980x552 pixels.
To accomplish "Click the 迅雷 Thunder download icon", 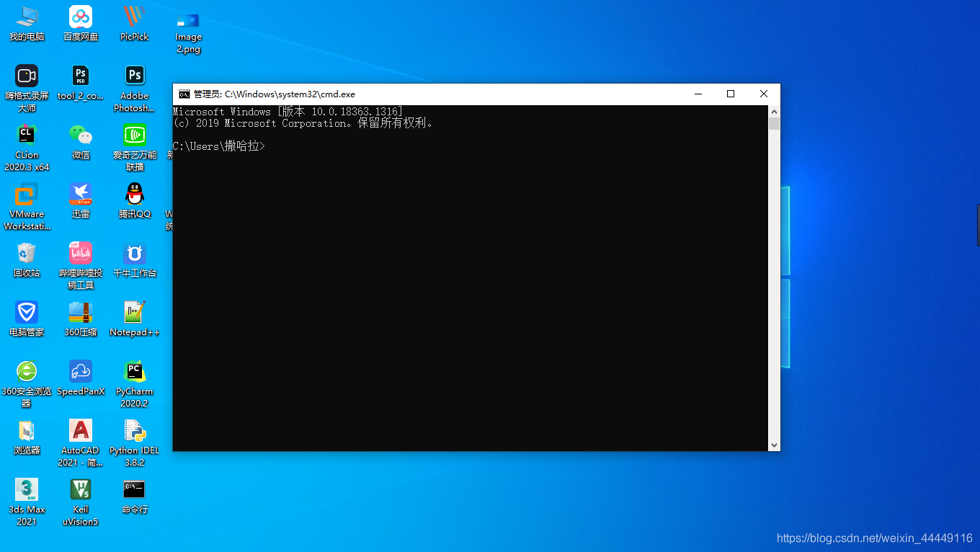I will [81, 201].
